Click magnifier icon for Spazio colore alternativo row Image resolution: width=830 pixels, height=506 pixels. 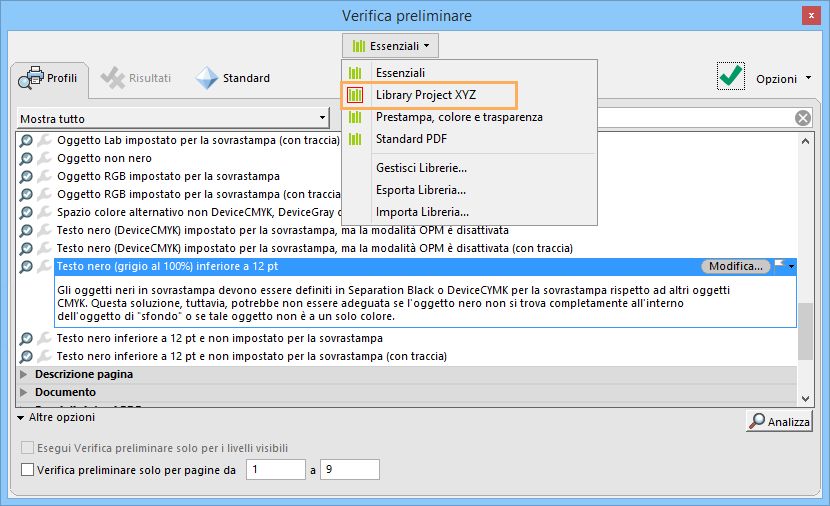(26, 213)
